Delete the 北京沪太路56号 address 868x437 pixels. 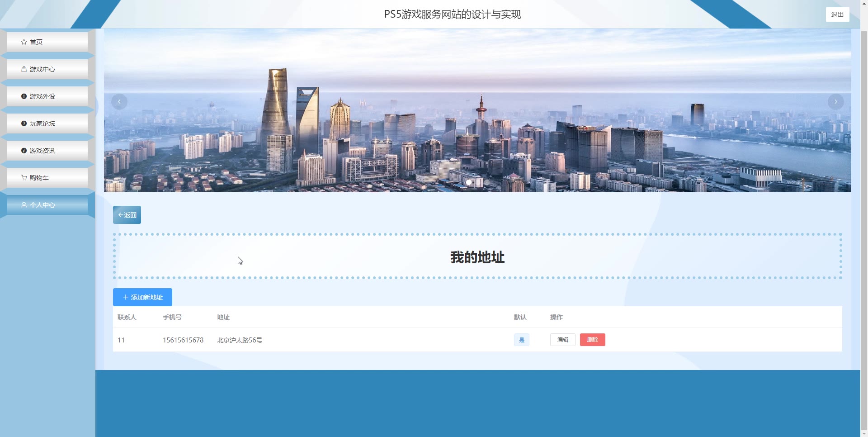(x=593, y=340)
